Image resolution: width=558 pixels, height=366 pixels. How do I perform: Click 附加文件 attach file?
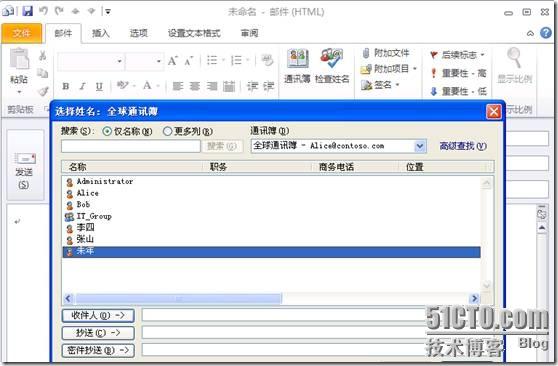386,53
